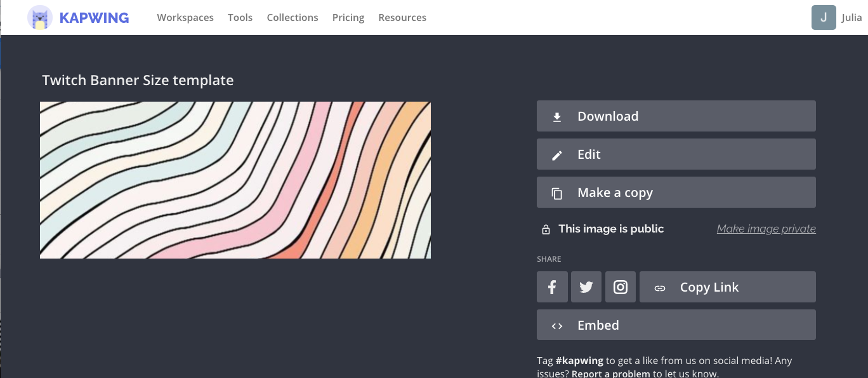Share image to Facebook
Screen dimensions: 868x378
click(x=552, y=287)
